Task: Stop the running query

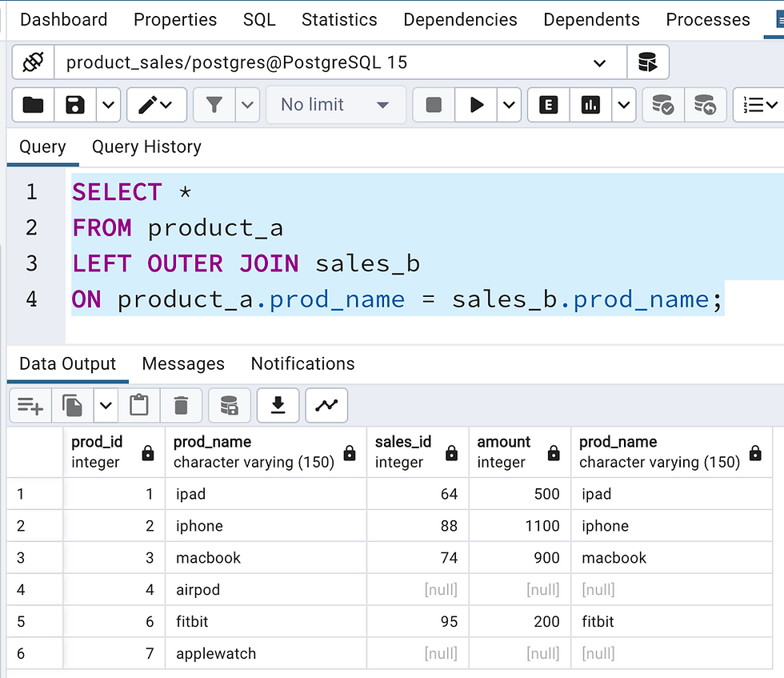Action: click(434, 105)
